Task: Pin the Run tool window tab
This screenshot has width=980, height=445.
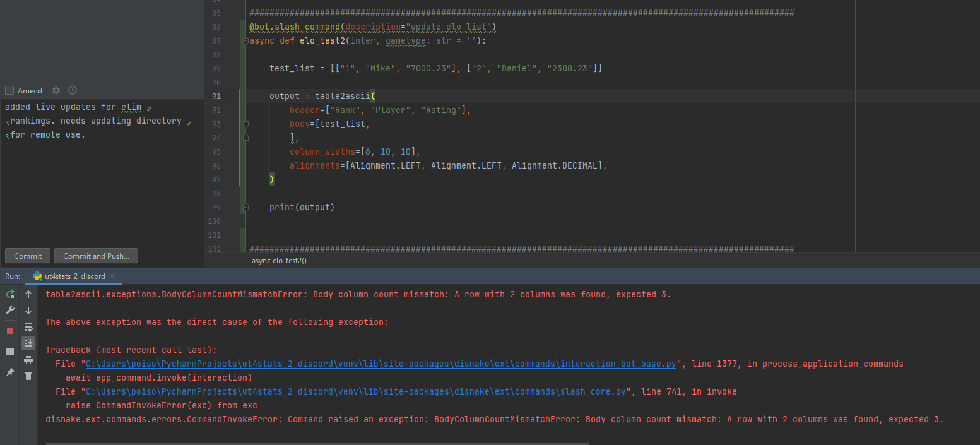Action: point(9,371)
